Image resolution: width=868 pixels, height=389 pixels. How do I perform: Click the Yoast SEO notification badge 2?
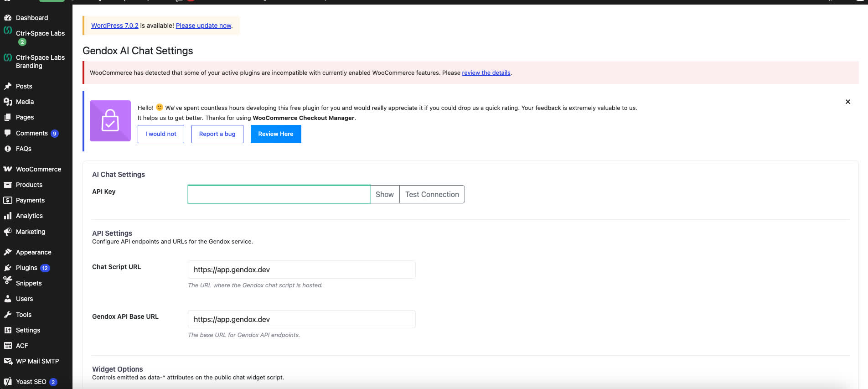pyautogui.click(x=53, y=382)
